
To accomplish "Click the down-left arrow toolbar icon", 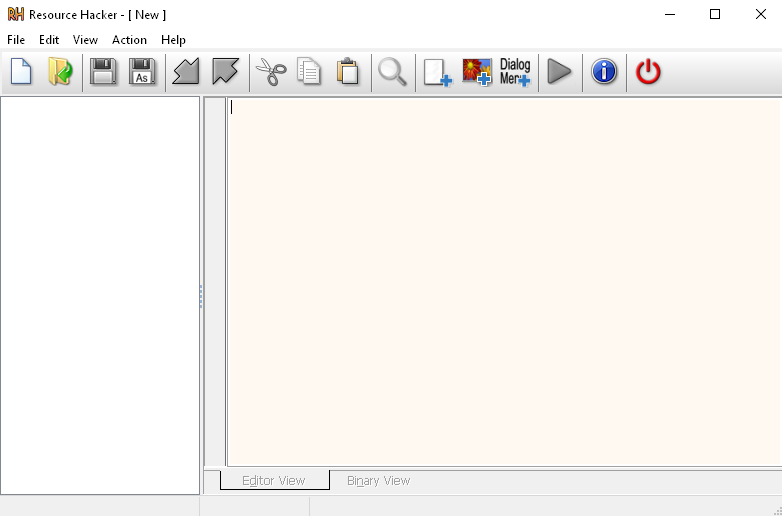I will [186, 72].
